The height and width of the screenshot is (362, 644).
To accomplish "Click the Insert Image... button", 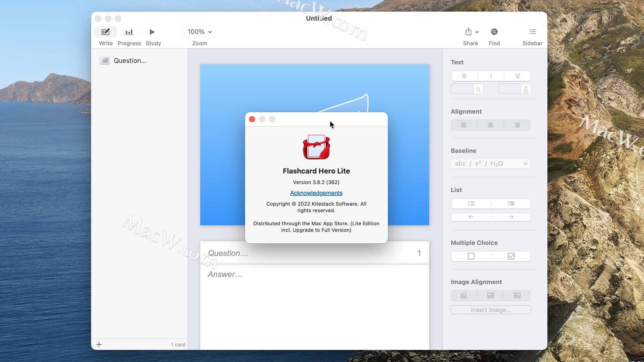I will coord(491,310).
